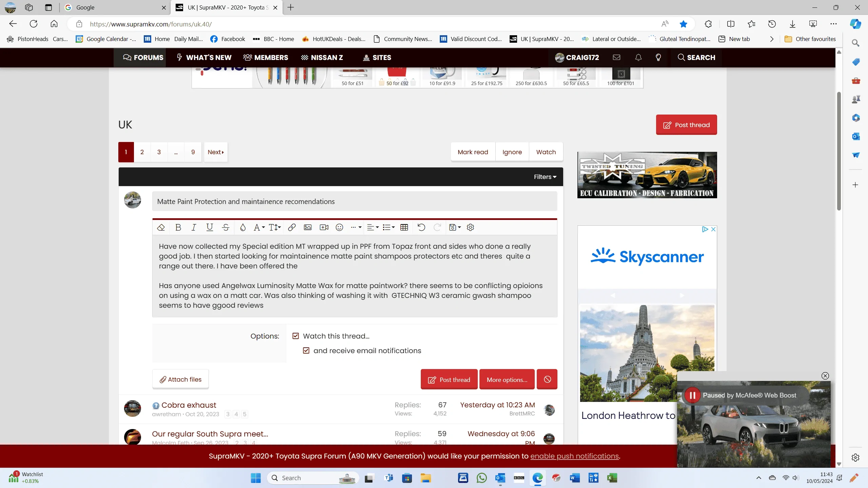This screenshot has height=488, width=868.
Task: Open the text color droplet tool
Action: (242, 227)
